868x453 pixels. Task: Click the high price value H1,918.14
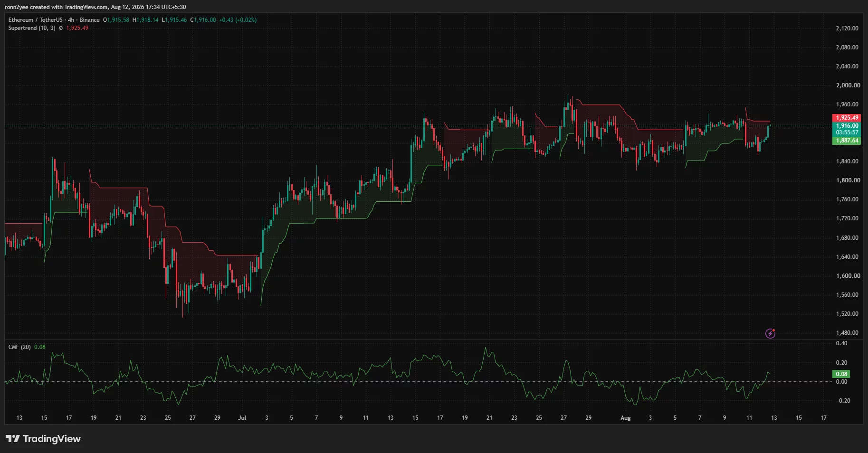coord(145,20)
